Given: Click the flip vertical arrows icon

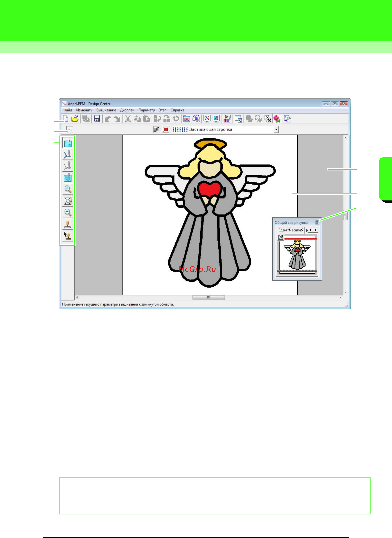Looking at the screenshot, I should 167,118.
